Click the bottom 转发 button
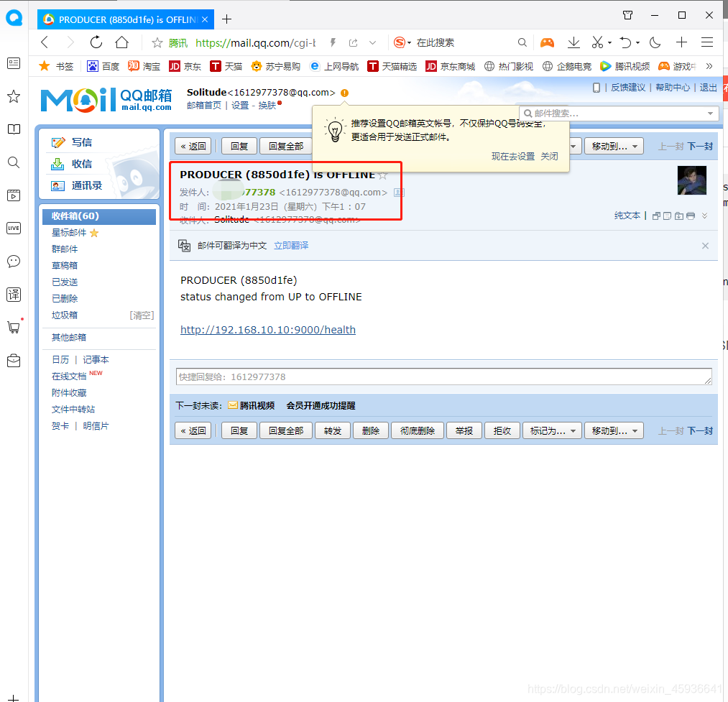728x702 pixels. pyautogui.click(x=333, y=431)
